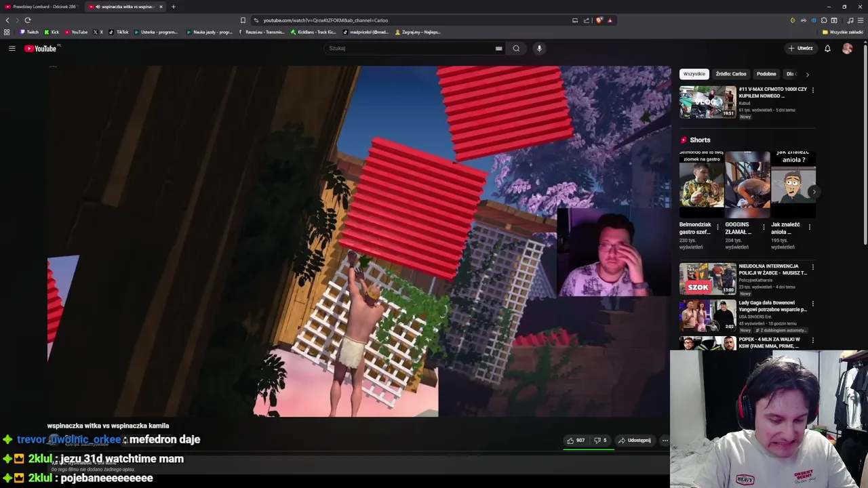This screenshot has height=488, width=868.
Task: Click the main video player
Action: (359, 241)
